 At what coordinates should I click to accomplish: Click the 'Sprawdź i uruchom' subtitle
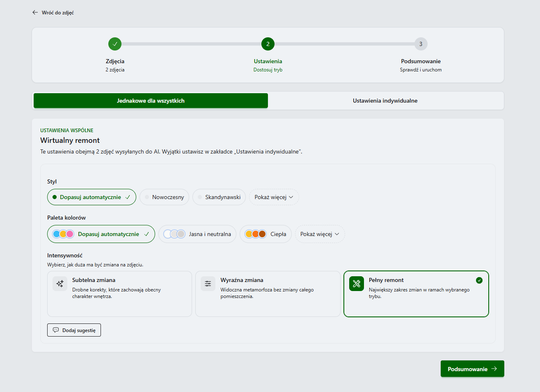421,70
